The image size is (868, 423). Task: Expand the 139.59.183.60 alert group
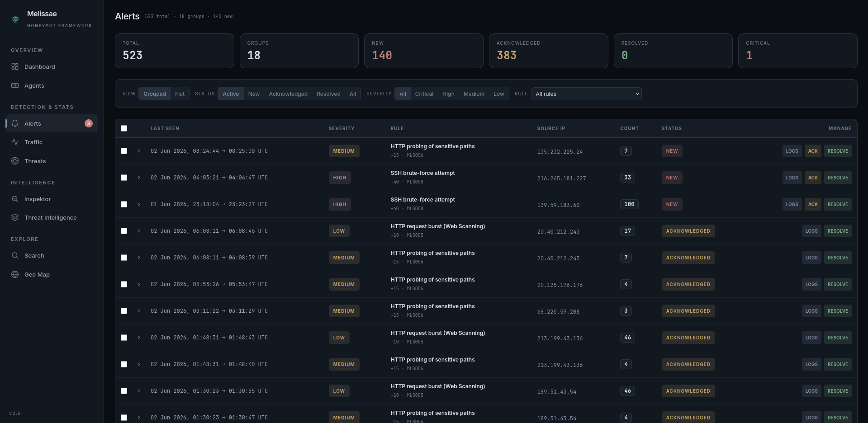click(139, 204)
